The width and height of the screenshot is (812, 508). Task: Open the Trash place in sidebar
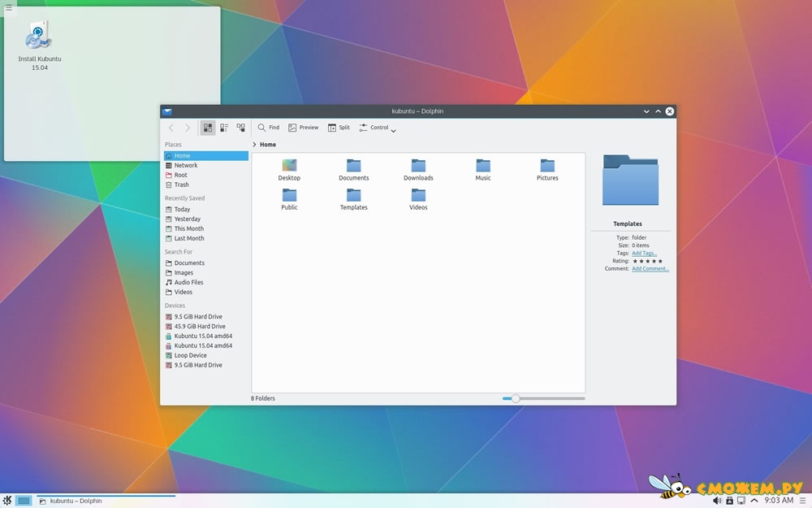click(181, 185)
